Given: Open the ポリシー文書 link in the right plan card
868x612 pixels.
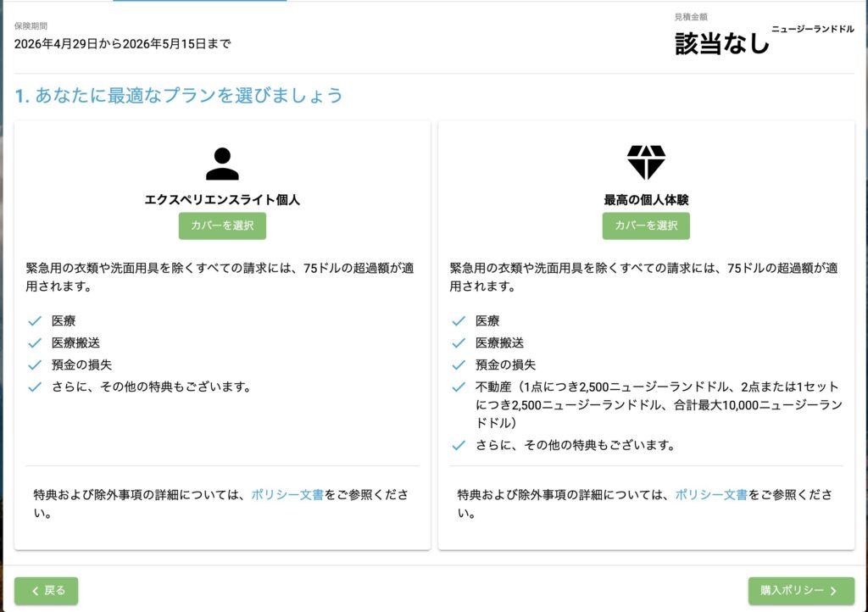Looking at the screenshot, I should (x=711, y=495).
